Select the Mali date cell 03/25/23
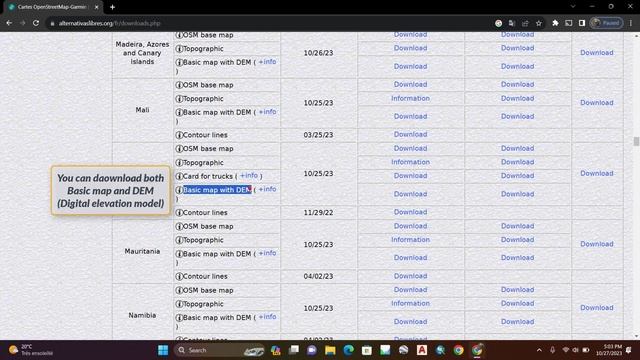Viewport: 640px width, 360px height. [318, 135]
